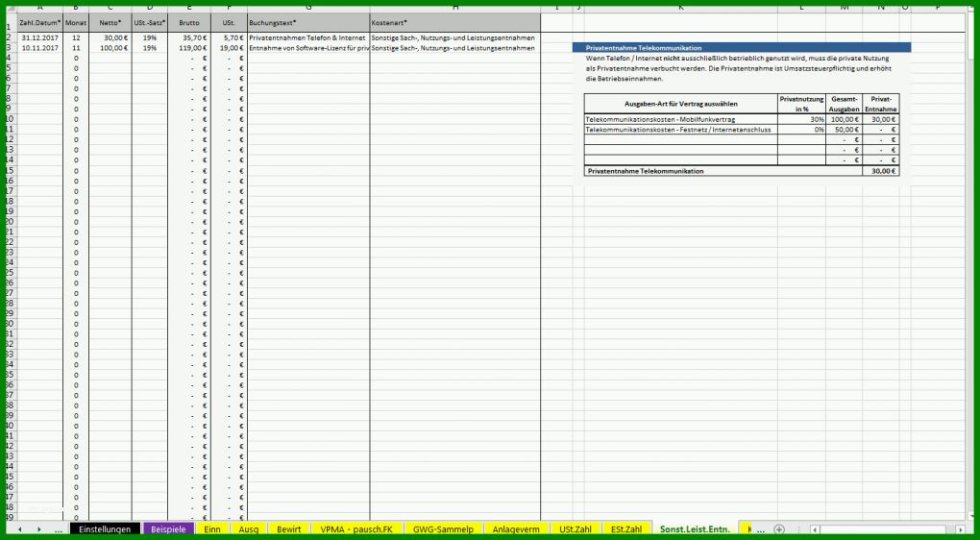Select Gesamt-Ausgaben cell 50,00 €
Image resolution: width=980 pixels, height=540 pixels.
pyautogui.click(x=845, y=130)
